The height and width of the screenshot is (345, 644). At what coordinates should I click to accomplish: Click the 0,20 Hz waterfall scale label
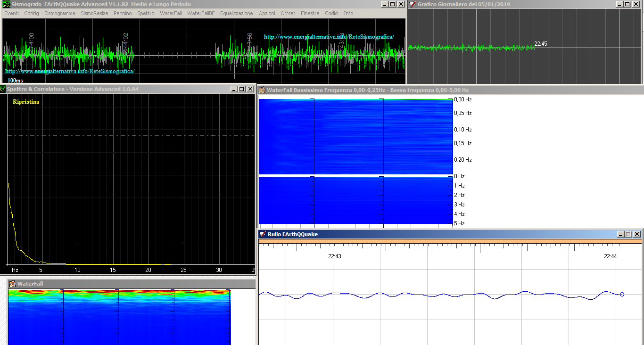point(463,160)
